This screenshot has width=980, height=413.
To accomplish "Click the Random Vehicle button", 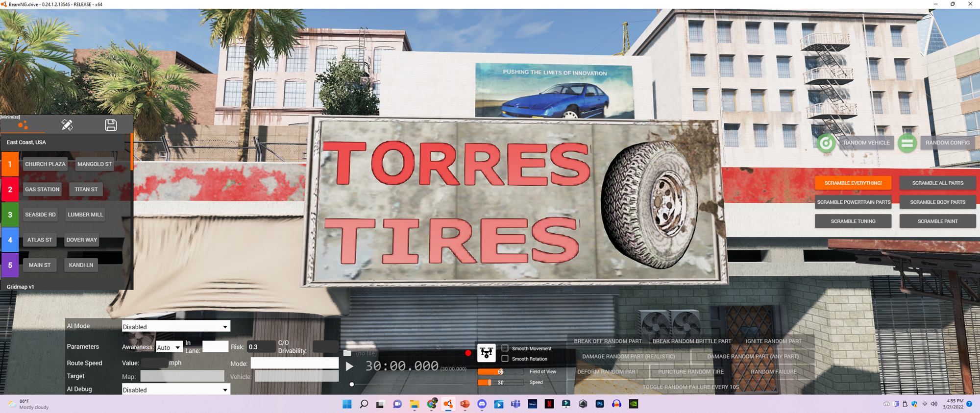I will point(866,143).
